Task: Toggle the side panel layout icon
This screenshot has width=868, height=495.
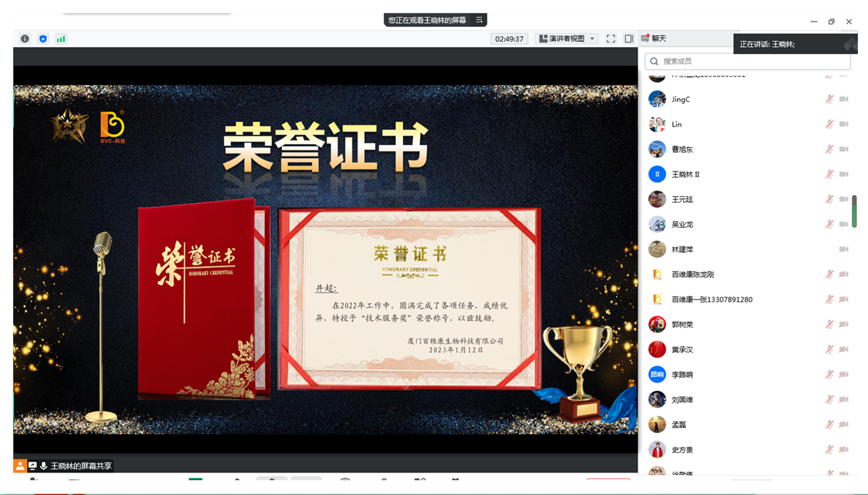Action: [x=628, y=38]
